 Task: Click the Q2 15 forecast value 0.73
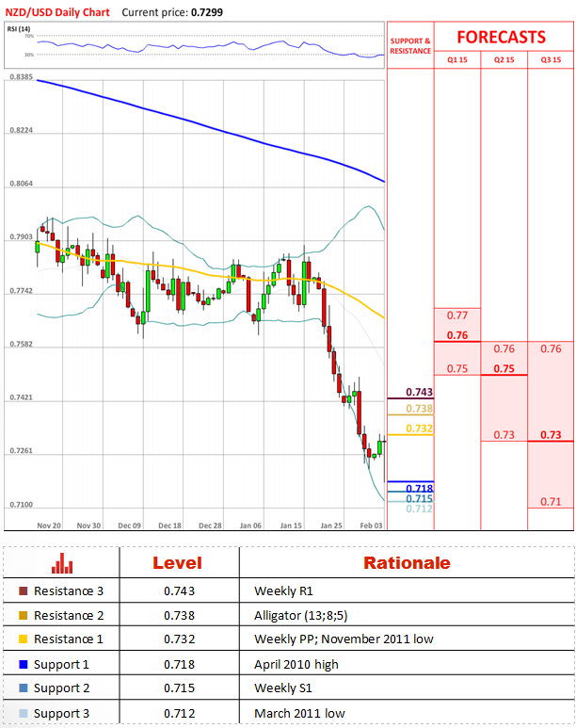click(504, 435)
